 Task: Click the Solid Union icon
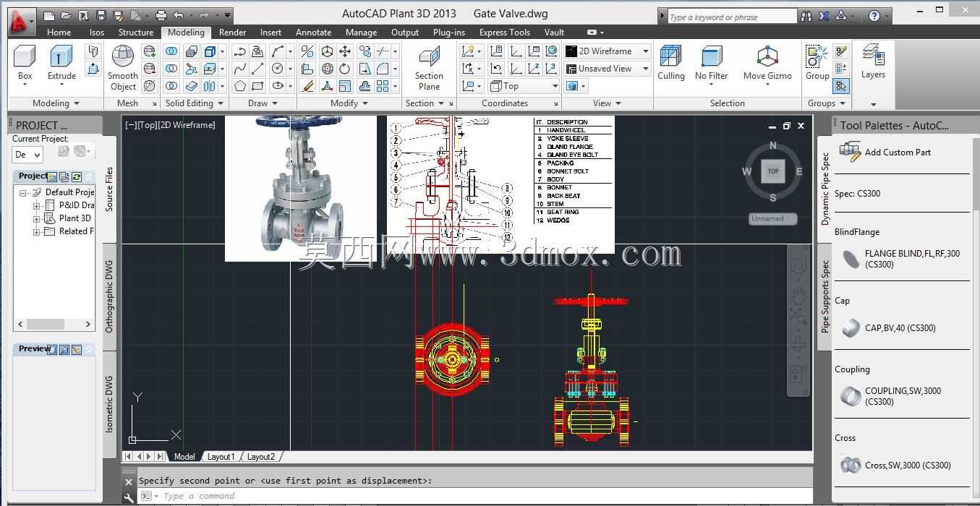pos(171,51)
